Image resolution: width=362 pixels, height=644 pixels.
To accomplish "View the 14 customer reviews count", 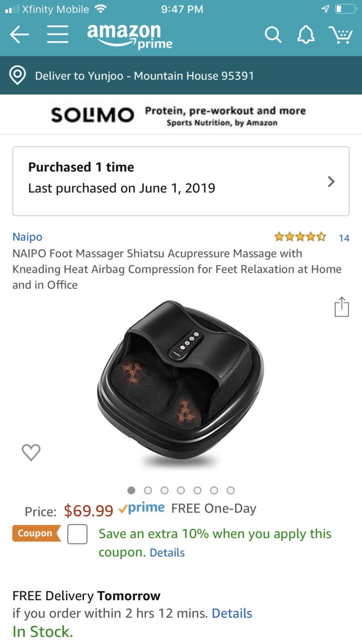I will (x=344, y=238).
